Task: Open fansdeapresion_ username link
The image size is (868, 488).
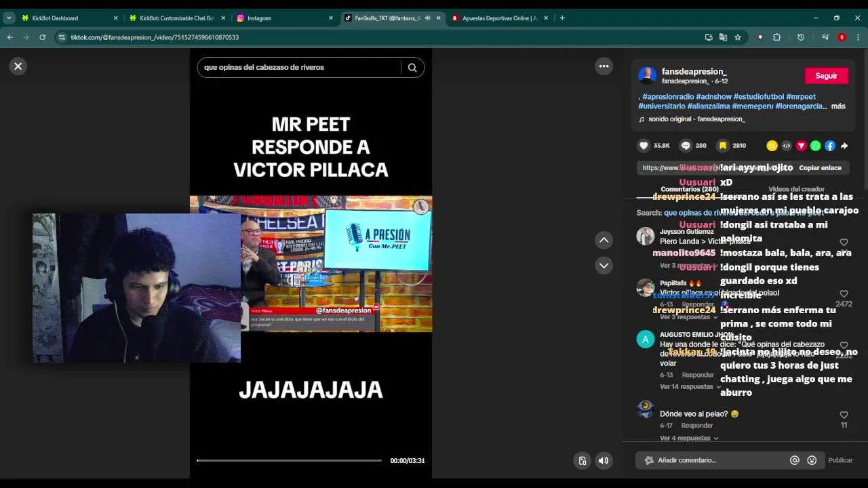Action: pyautogui.click(x=694, y=71)
